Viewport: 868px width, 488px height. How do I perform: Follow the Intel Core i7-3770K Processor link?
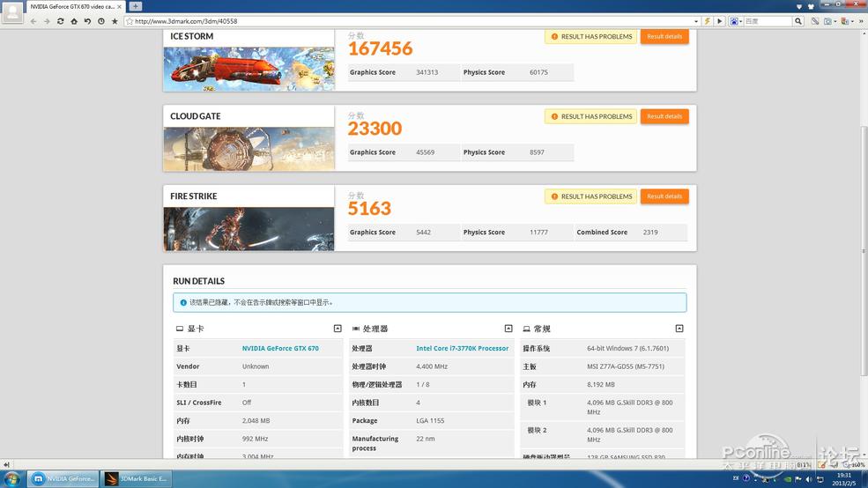click(x=463, y=348)
